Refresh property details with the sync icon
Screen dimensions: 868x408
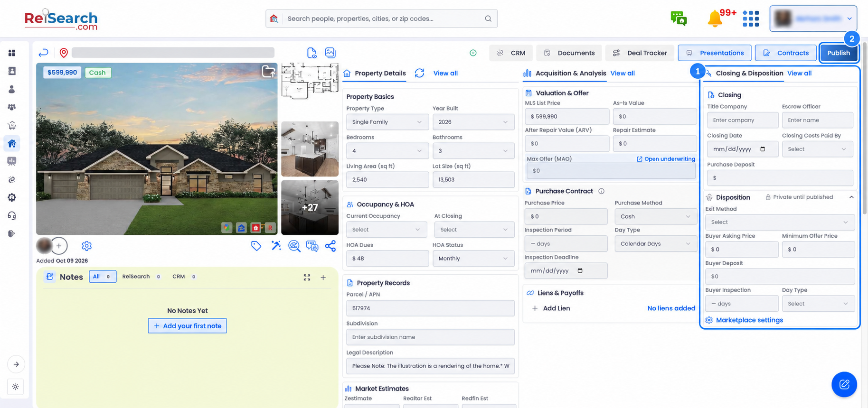[419, 73]
